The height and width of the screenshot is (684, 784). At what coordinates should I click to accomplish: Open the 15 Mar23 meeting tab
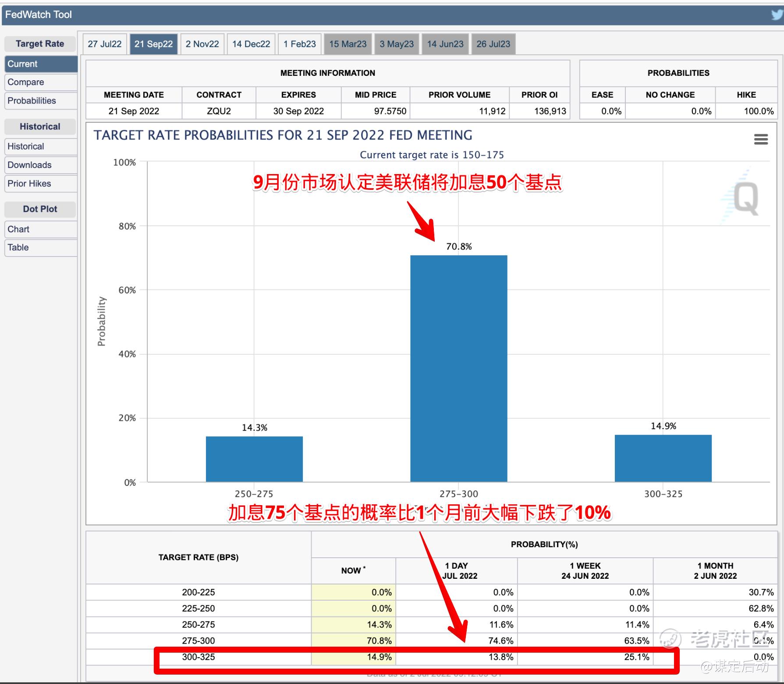point(348,44)
